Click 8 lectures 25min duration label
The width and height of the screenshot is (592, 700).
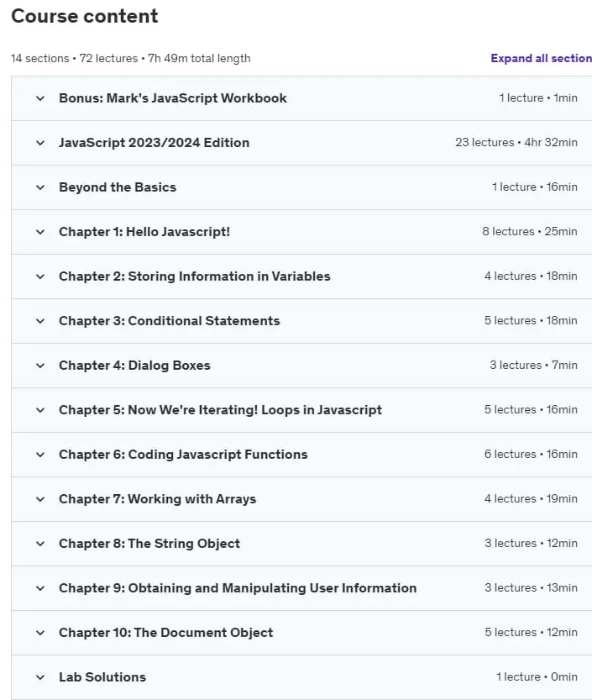[530, 232]
